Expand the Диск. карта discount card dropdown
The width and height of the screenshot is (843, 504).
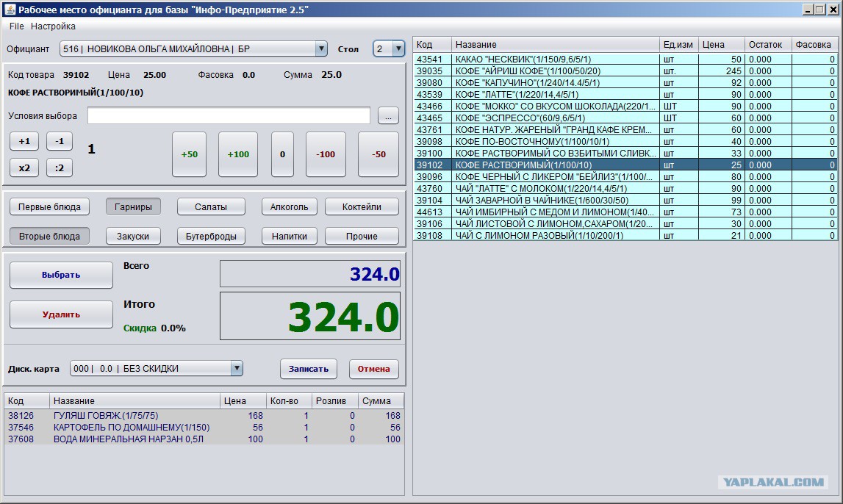pyautogui.click(x=237, y=368)
